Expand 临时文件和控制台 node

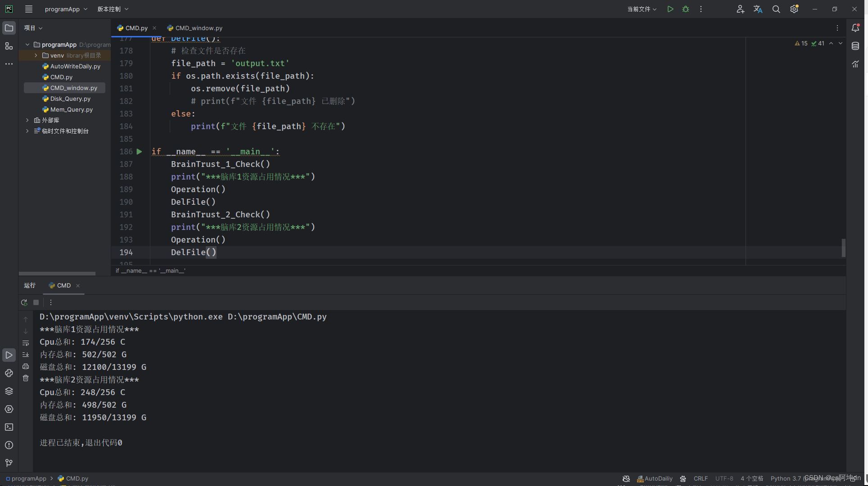point(27,131)
